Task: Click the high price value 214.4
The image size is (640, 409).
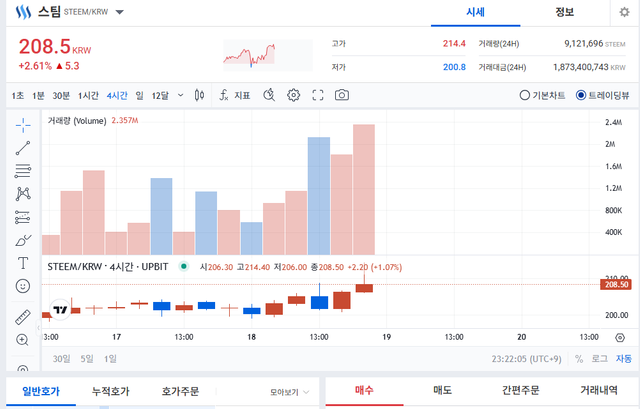Action: pyautogui.click(x=454, y=44)
